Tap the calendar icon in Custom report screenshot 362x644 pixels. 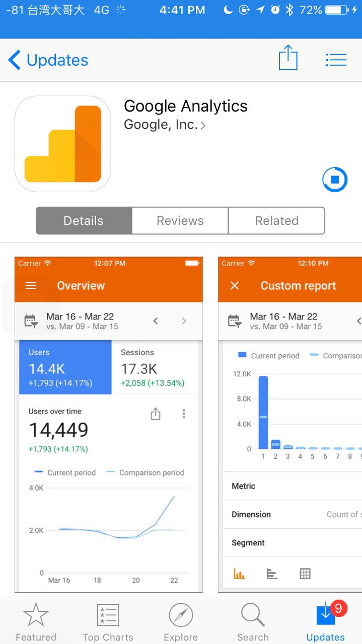[235, 321]
